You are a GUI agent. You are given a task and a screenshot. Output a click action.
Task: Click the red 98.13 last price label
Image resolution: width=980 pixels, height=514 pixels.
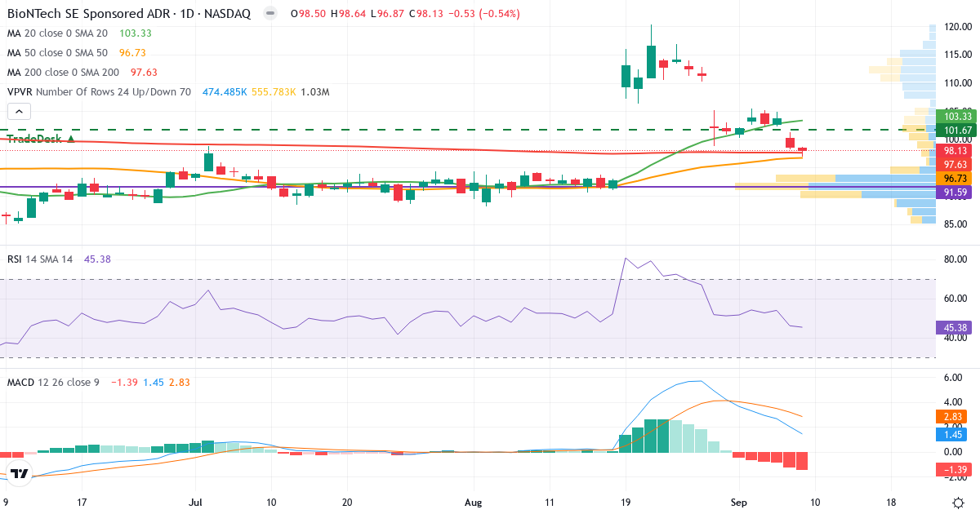955,151
